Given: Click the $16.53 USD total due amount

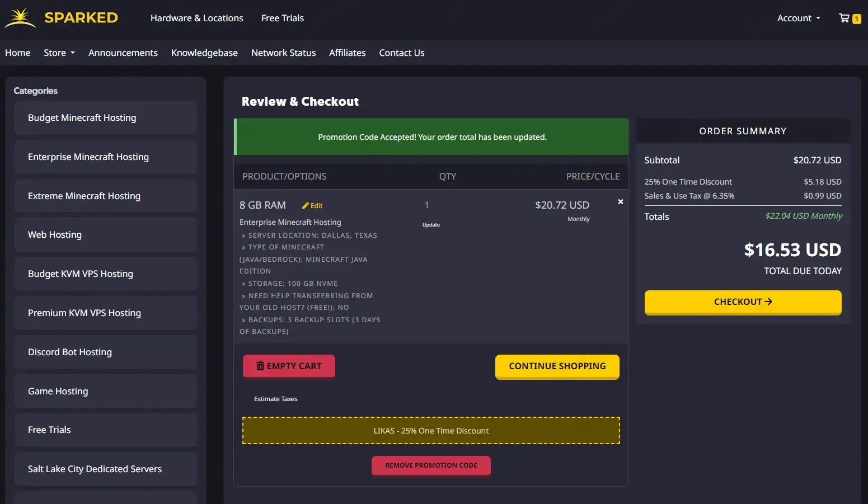Looking at the screenshot, I should pos(792,250).
